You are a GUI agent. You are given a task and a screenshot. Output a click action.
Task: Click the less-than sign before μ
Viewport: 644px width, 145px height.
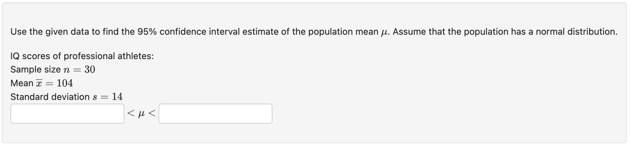[131, 114]
